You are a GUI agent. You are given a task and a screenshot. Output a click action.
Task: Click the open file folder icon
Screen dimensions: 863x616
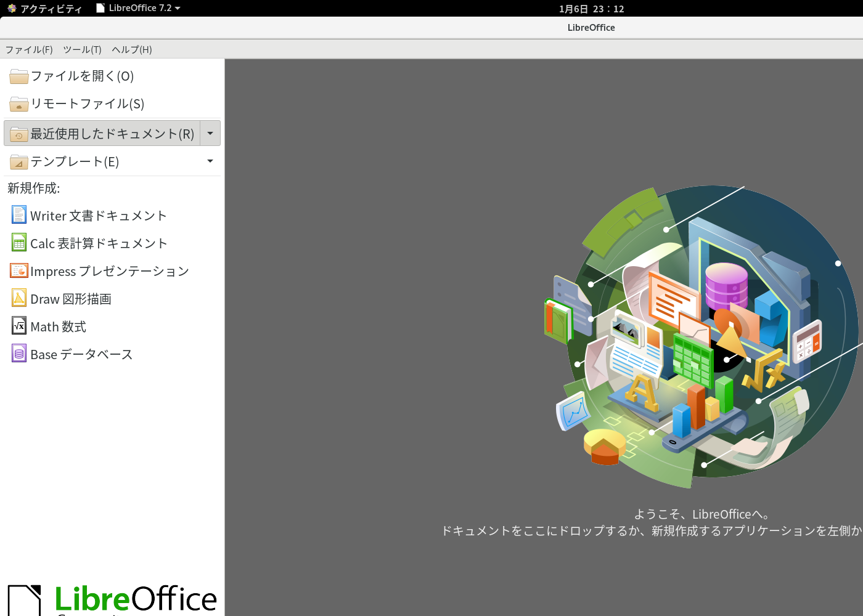(x=19, y=76)
